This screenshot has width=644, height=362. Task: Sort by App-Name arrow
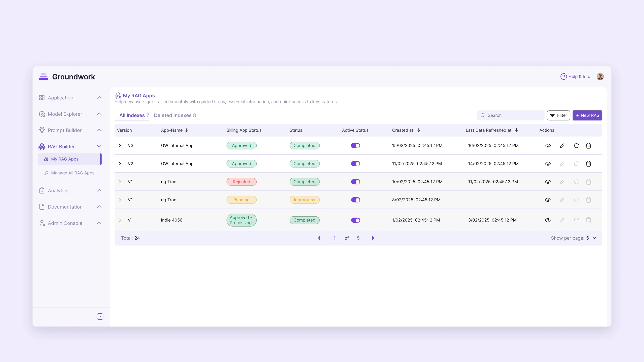(x=187, y=130)
